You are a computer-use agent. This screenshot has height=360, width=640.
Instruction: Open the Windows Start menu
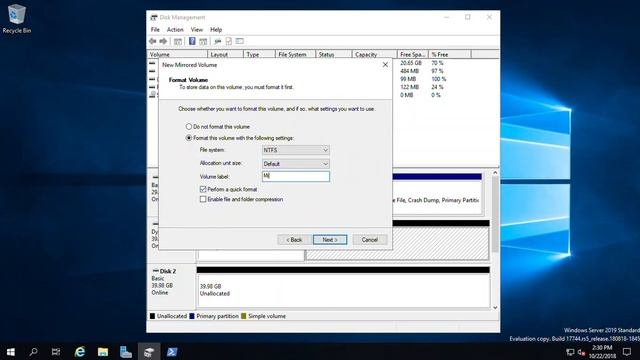(11, 351)
